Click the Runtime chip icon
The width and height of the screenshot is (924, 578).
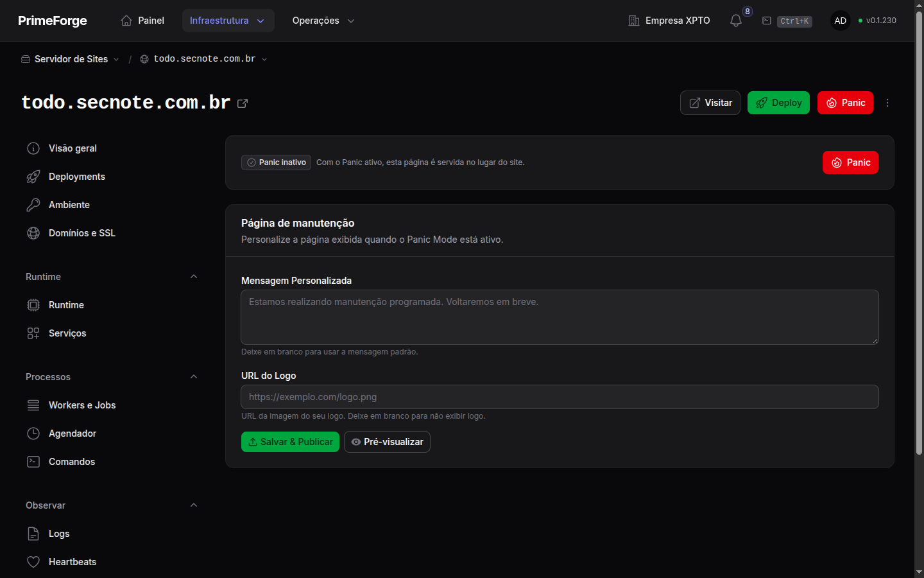[x=33, y=305]
